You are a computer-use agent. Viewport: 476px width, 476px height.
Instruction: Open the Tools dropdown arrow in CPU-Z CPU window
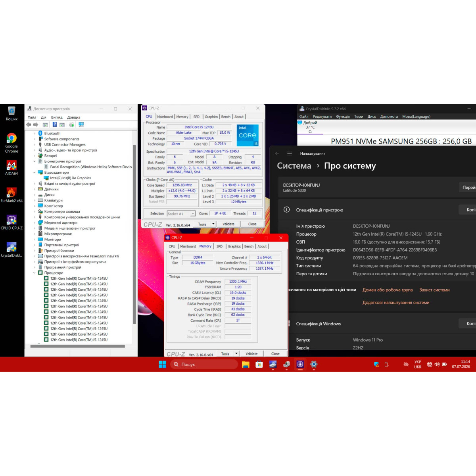pyautogui.click(x=213, y=224)
